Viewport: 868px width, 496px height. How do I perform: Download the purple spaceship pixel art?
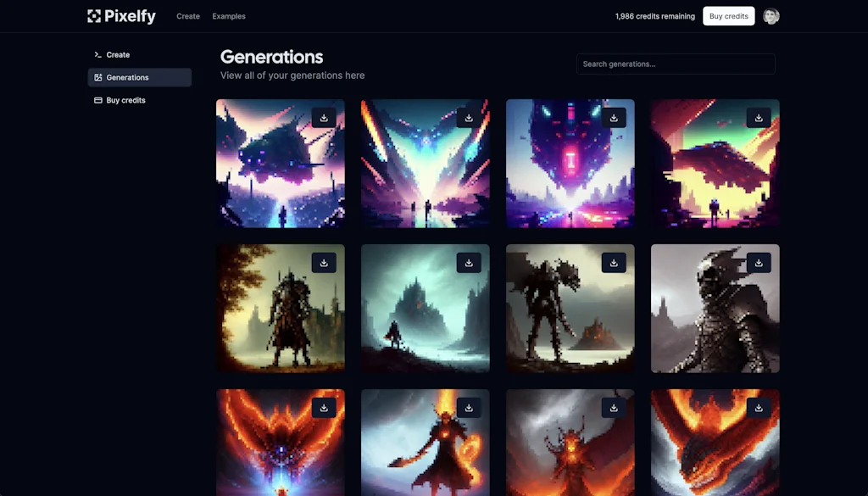coord(324,118)
